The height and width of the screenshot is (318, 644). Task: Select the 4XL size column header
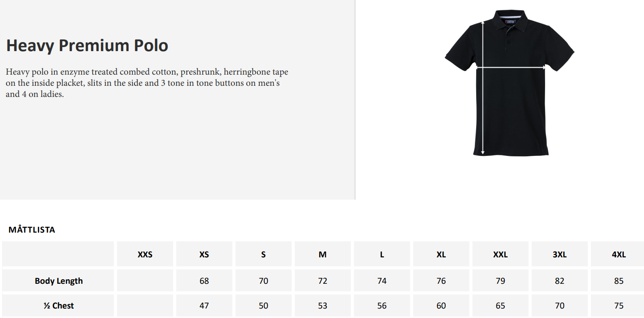(618, 254)
